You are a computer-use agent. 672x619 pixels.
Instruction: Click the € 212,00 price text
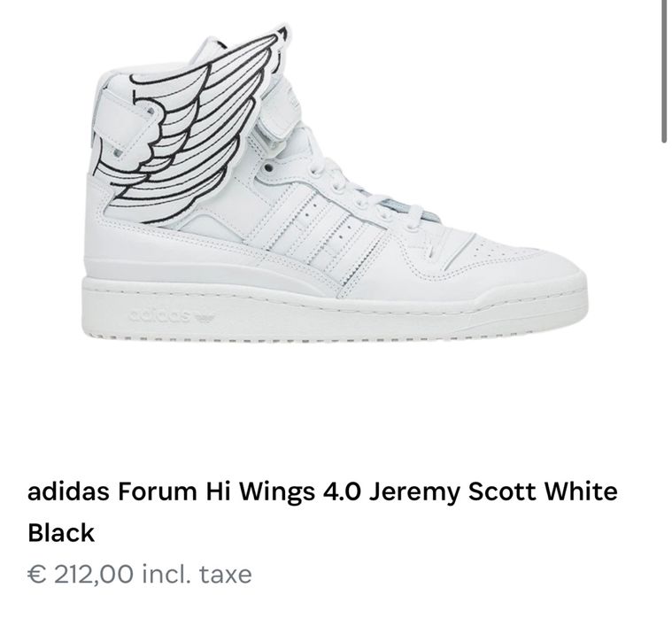point(83,575)
